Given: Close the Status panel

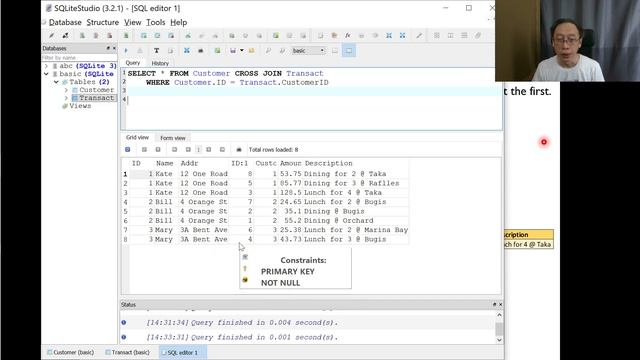Looking at the screenshot, I should (x=500, y=304).
